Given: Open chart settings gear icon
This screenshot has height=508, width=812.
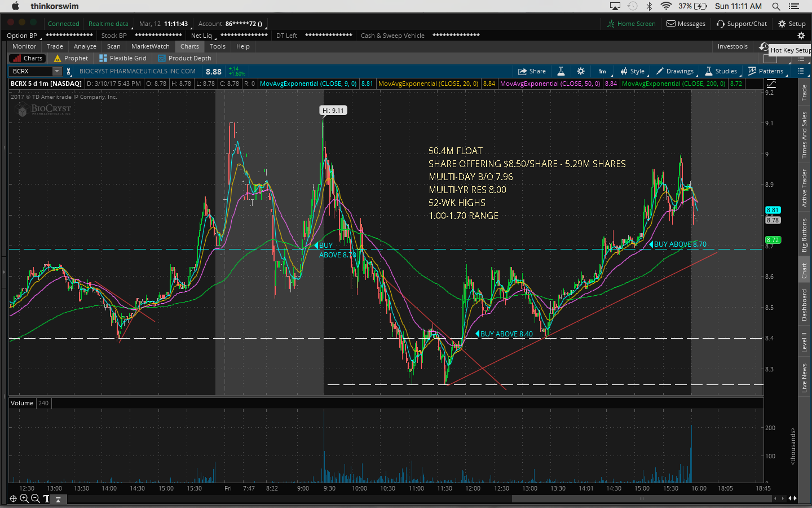Looking at the screenshot, I should (x=581, y=71).
